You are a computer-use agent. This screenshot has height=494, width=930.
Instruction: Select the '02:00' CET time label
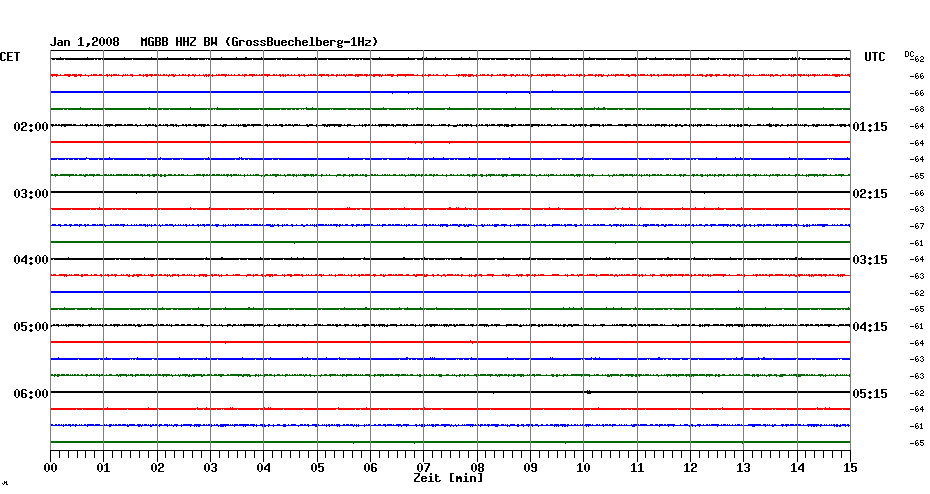(31, 127)
